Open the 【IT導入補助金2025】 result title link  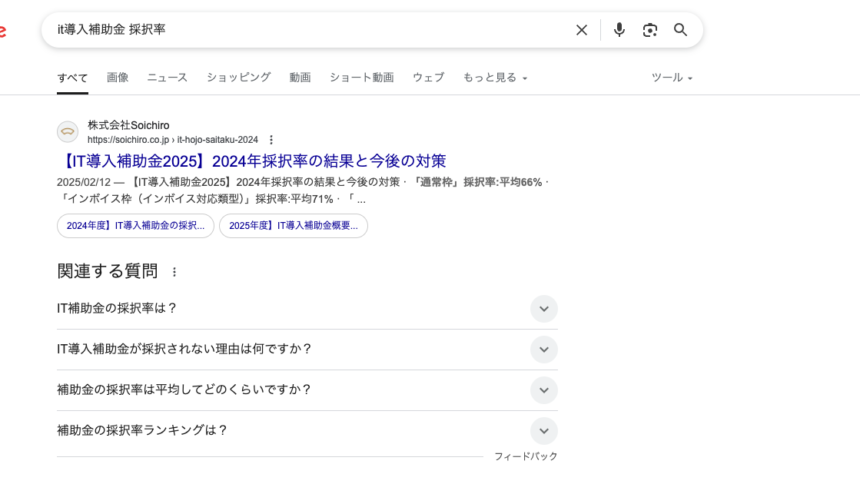pyautogui.click(x=251, y=161)
